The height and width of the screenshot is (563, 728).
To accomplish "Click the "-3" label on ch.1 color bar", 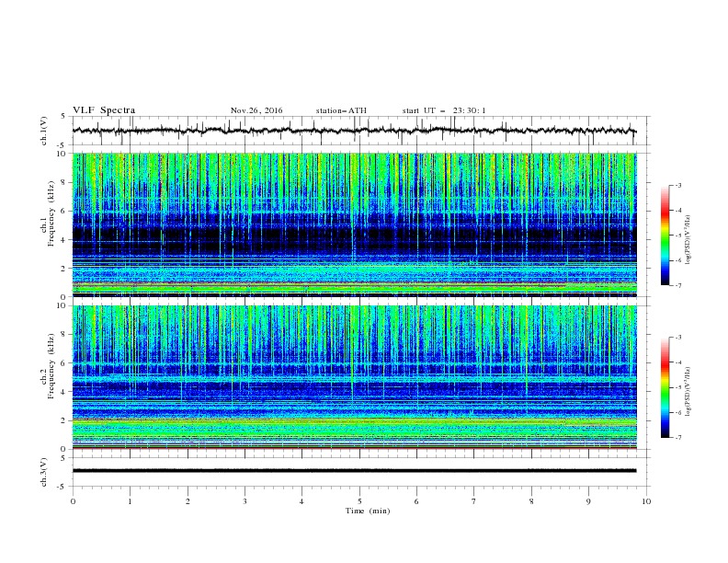I will 678,185.
